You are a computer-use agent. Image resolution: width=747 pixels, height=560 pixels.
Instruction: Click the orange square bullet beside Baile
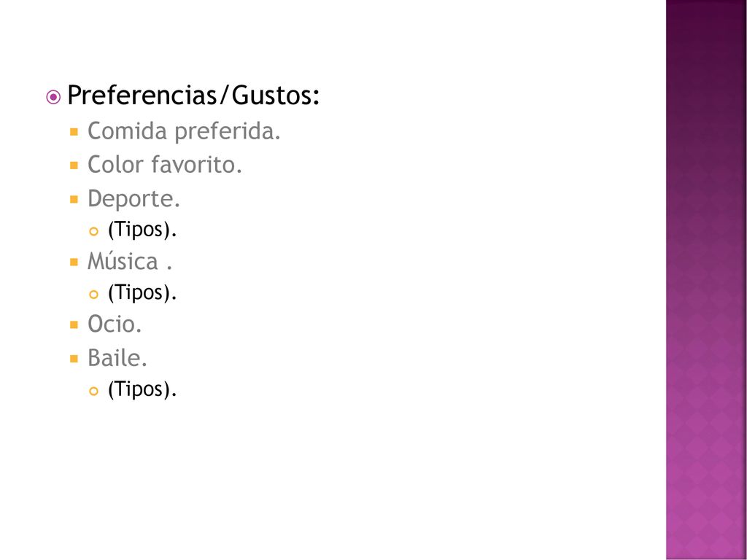tap(74, 359)
